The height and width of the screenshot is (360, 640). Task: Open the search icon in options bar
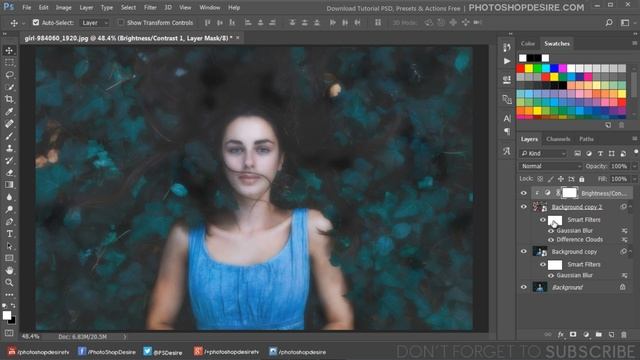609,22
